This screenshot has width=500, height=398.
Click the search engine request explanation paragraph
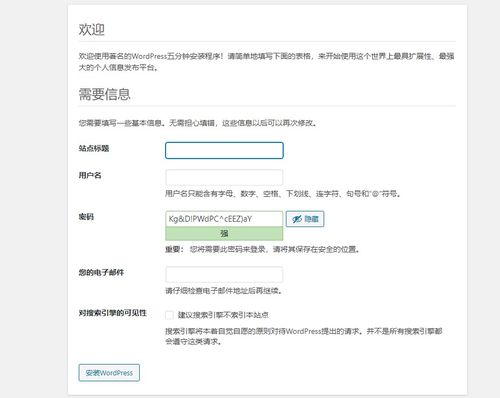304,336
